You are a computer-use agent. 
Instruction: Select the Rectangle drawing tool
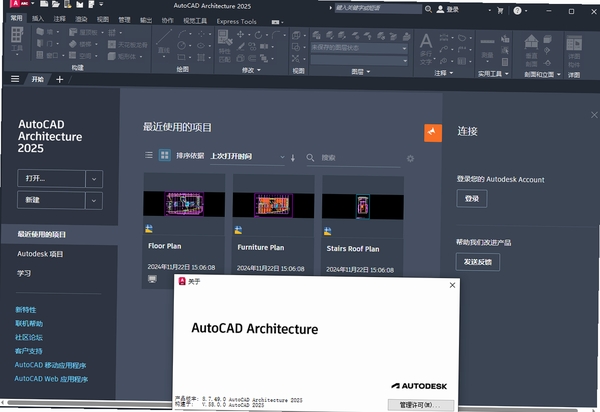coord(181,57)
